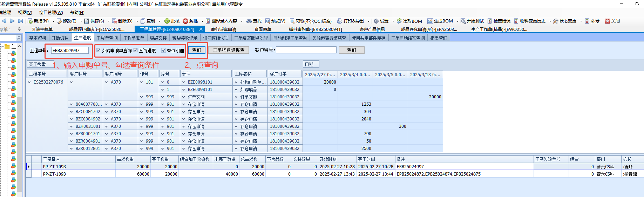This screenshot has height=197, width=644.
Task: Switch to the 报表查询 tab
Action: (x=439, y=38)
